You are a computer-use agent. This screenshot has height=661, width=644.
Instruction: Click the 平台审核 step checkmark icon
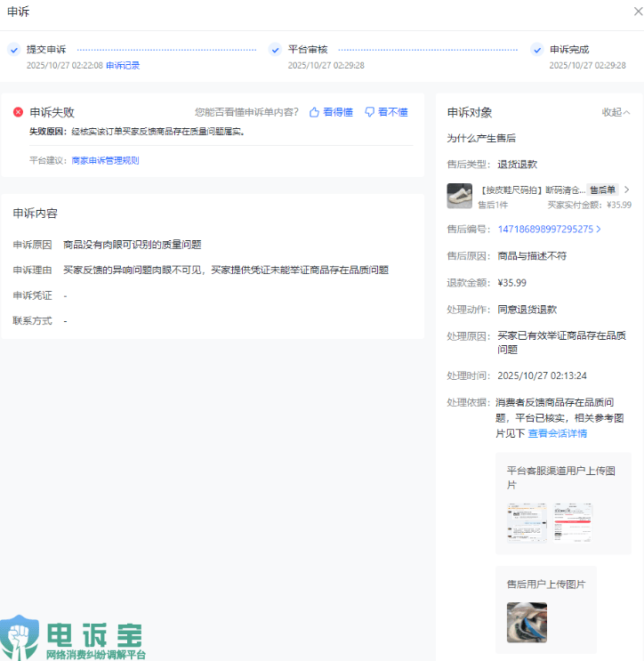pyautogui.click(x=275, y=50)
